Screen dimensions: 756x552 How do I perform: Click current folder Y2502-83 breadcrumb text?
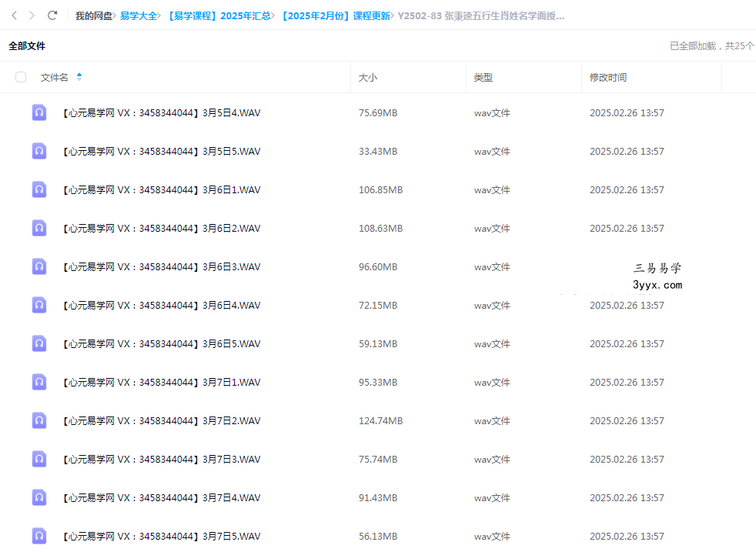pyautogui.click(x=480, y=16)
